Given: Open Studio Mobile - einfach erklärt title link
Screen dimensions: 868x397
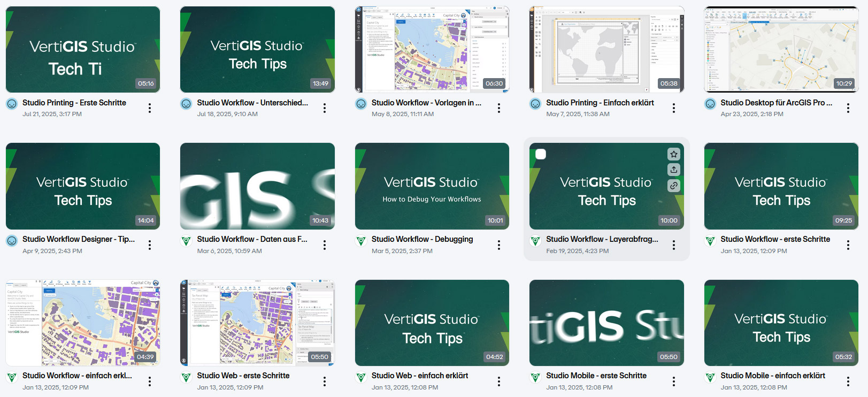Looking at the screenshot, I should [773, 376].
